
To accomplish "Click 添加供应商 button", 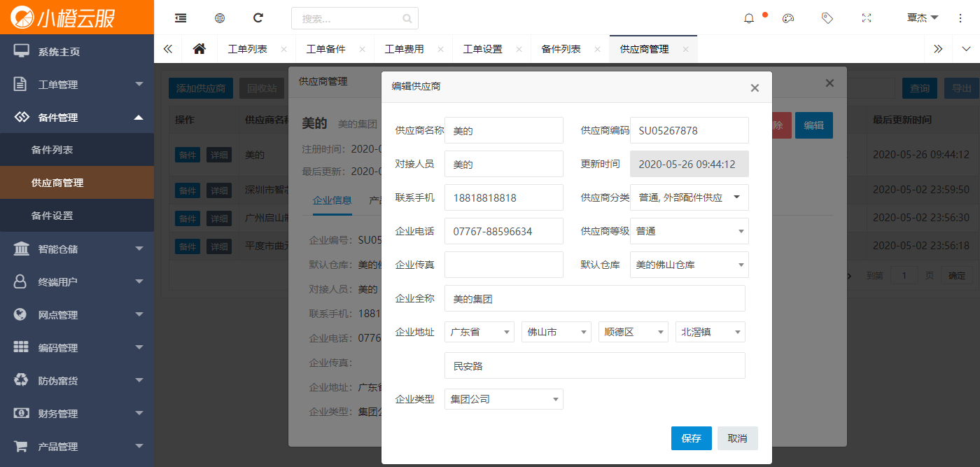I will coord(201,88).
